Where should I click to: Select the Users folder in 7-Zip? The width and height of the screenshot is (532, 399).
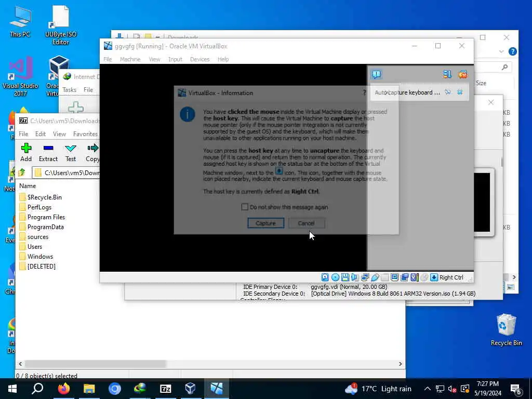[x=31, y=246]
